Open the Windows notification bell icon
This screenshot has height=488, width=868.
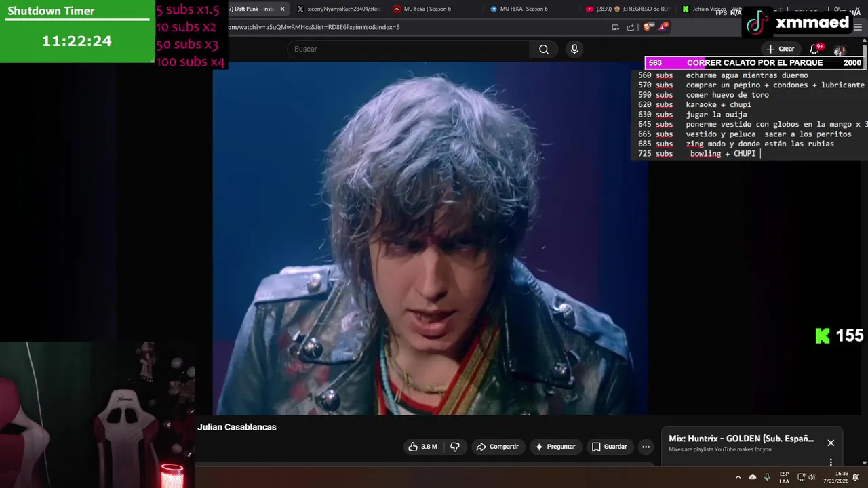pyautogui.click(x=856, y=477)
